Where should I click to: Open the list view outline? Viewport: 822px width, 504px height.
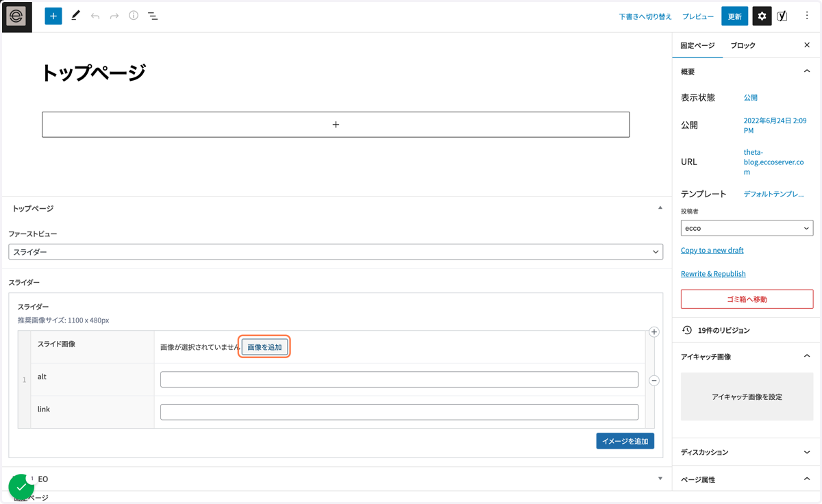(x=153, y=16)
